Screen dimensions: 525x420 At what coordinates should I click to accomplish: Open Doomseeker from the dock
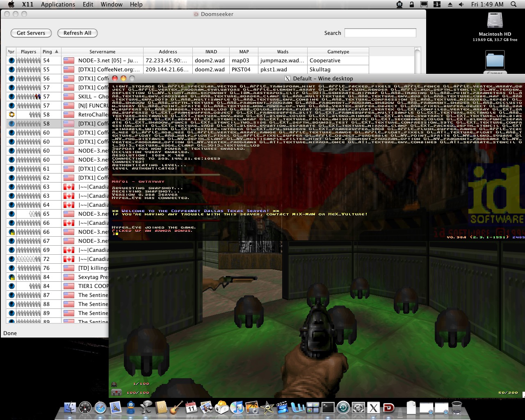(x=388, y=408)
